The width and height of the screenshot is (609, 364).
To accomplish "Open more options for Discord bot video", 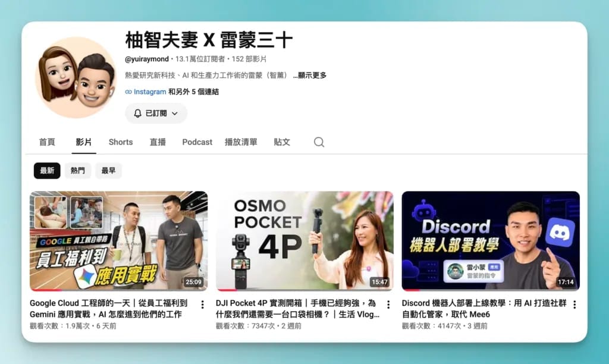I will point(575,305).
